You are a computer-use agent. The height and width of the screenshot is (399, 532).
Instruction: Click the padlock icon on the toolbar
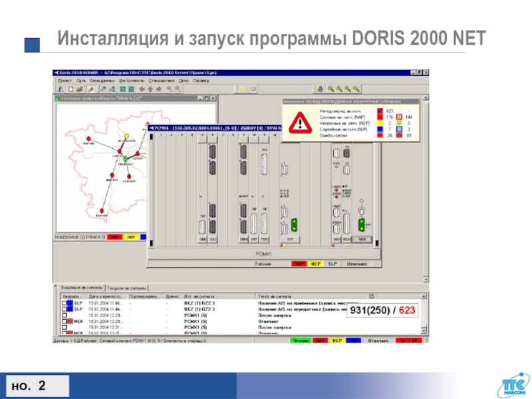pyautogui.click(x=320, y=89)
